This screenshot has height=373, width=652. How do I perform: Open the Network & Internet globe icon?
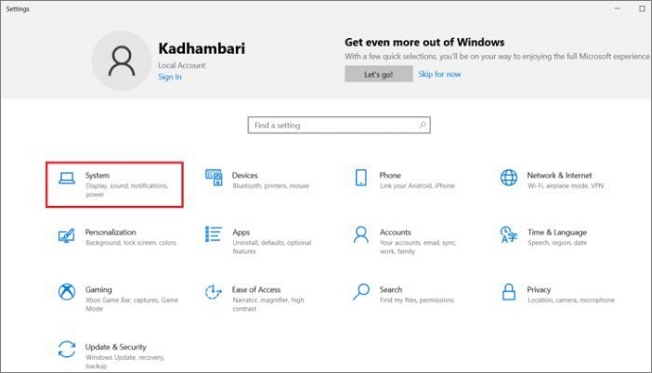click(509, 178)
